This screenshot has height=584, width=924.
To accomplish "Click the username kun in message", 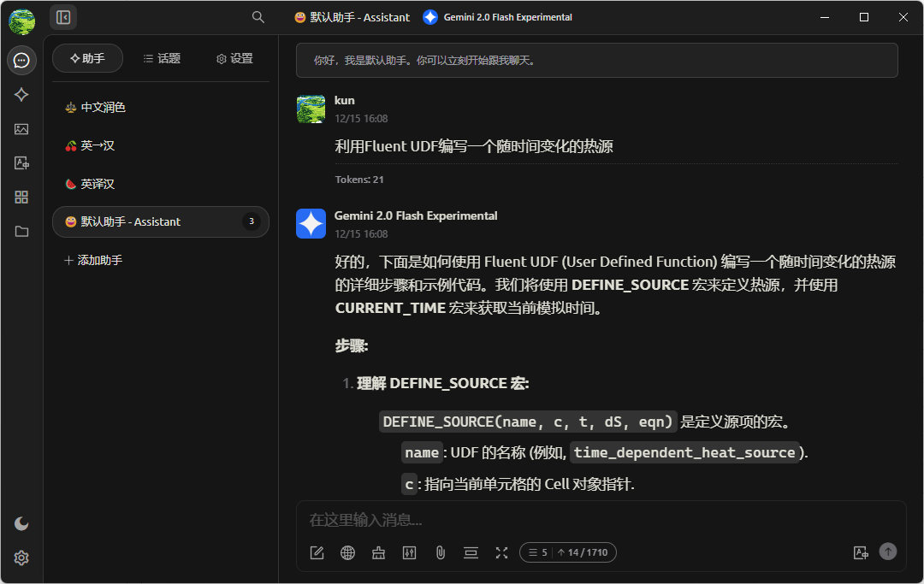I will tap(344, 101).
